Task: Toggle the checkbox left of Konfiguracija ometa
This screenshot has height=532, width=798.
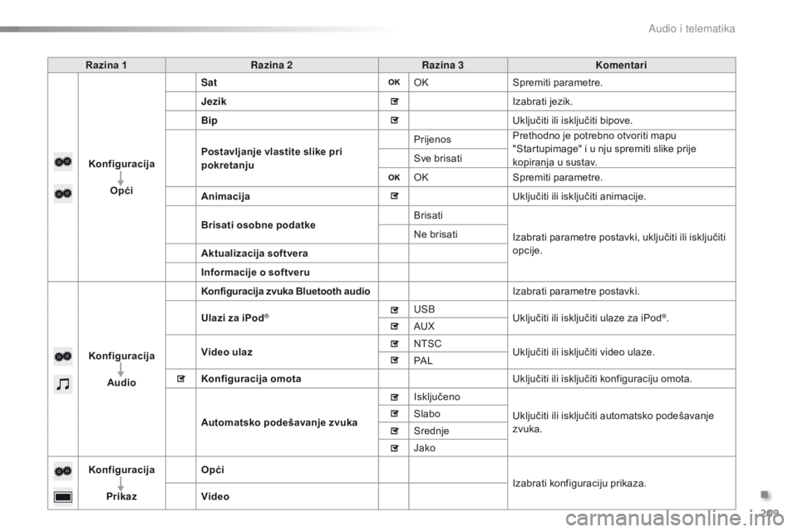Action: [x=180, y=378]
